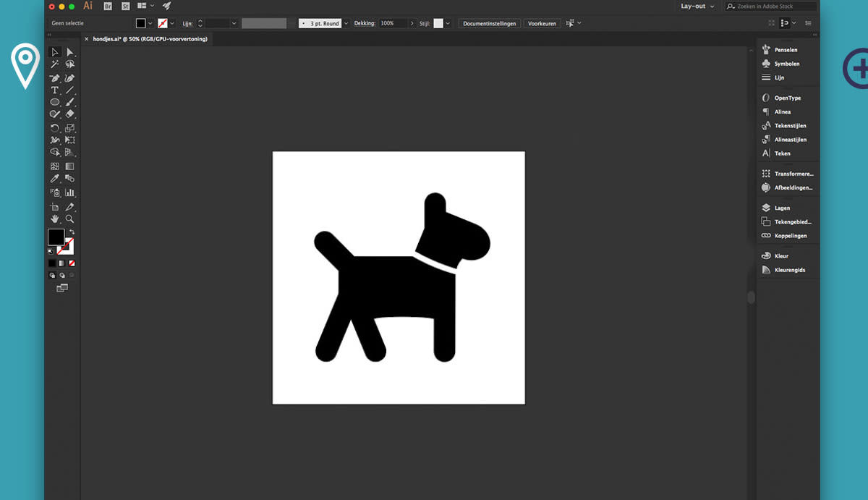Select the Paintbrush tool

(70, 102)
